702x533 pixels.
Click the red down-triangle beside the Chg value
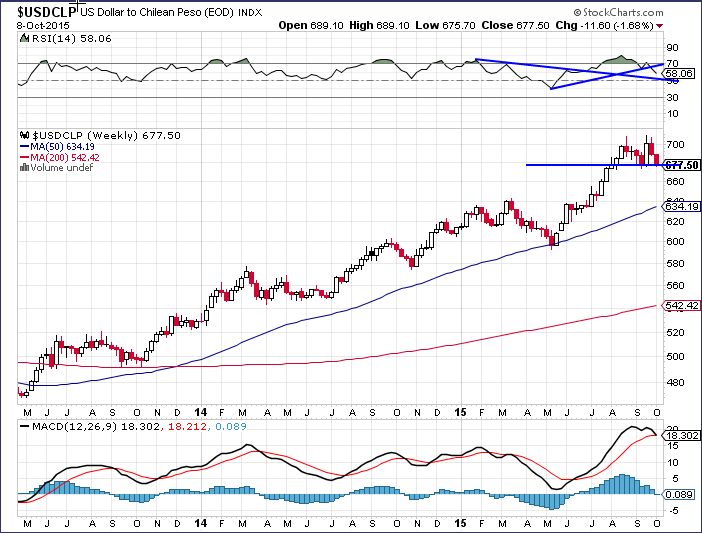659,26
